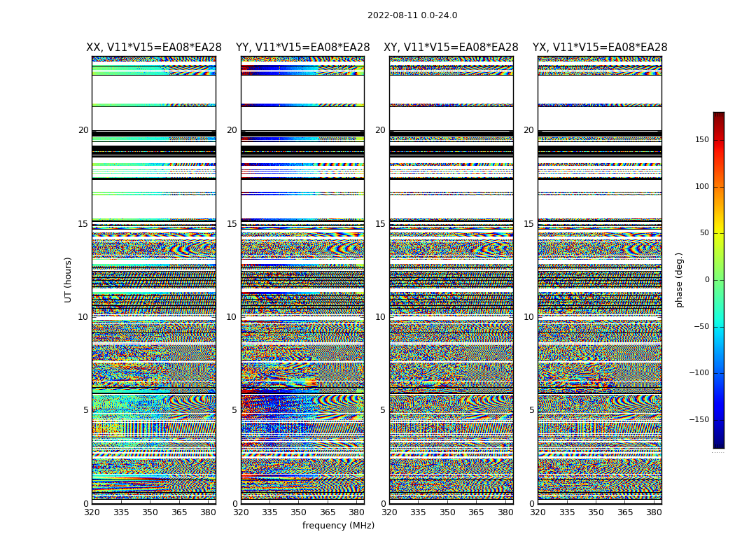Click the 20 hour tick of XX plot

83,130
